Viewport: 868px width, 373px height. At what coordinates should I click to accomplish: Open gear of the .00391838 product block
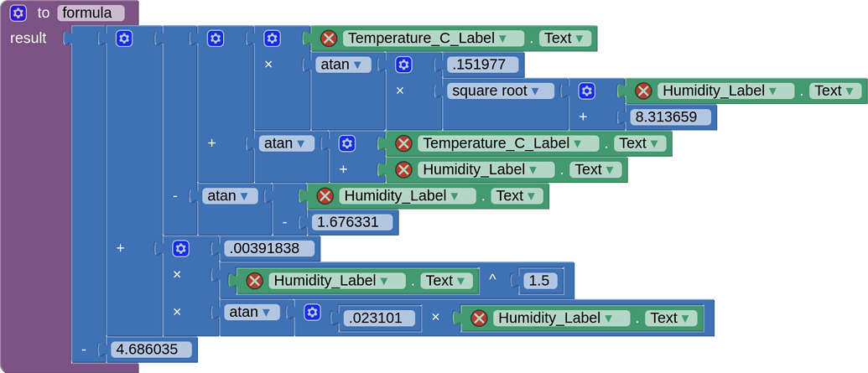(180, 248)
